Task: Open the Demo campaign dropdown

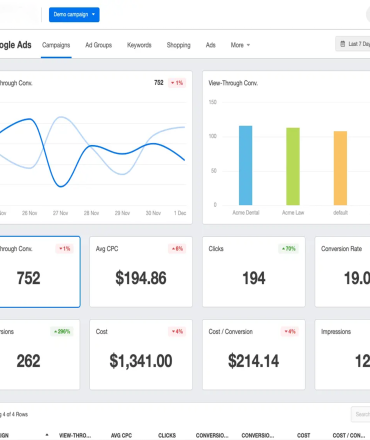Action: point(74,15)
